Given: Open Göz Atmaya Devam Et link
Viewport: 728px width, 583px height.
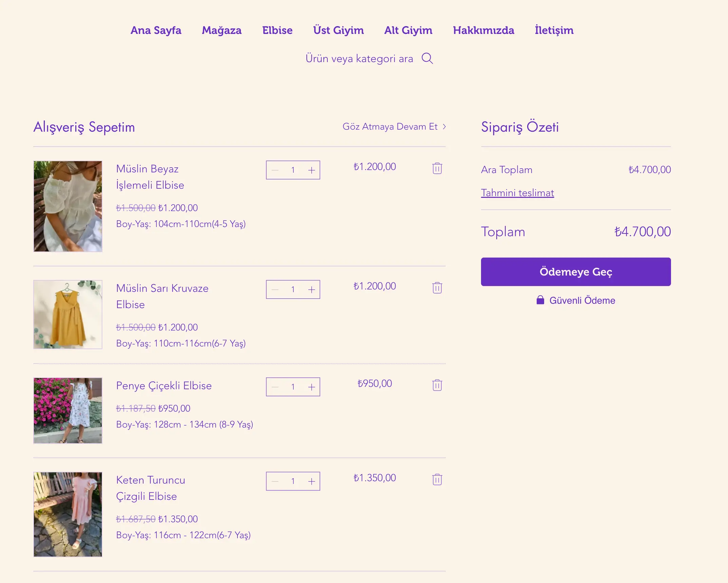Looking at the screenshot, I should [x=394, y=127].
